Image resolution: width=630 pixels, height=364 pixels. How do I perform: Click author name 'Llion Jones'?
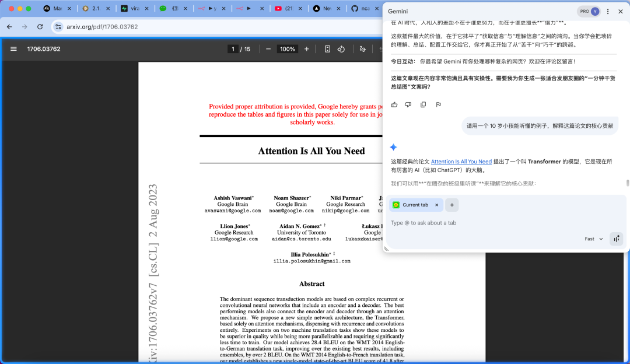click(x=235, y=226)
